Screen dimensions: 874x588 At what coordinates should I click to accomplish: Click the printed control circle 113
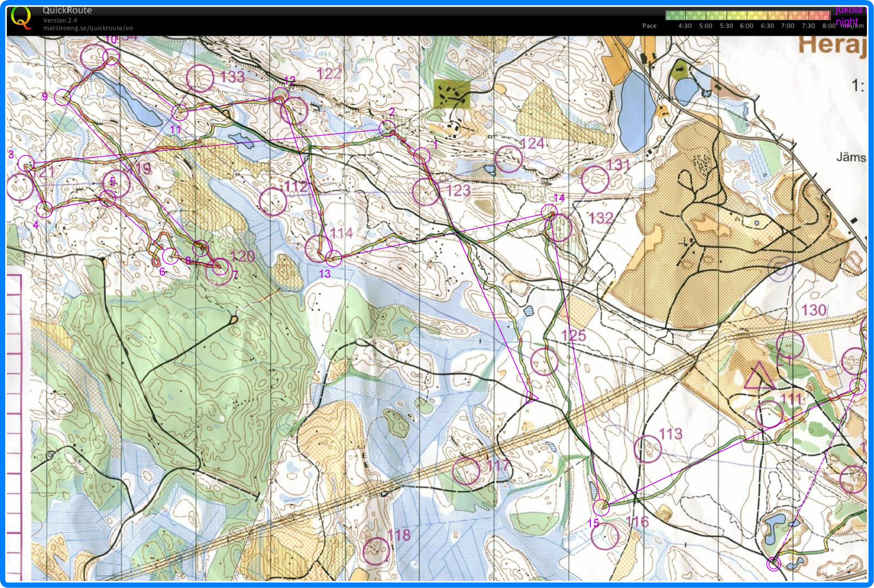click(648, 448)
